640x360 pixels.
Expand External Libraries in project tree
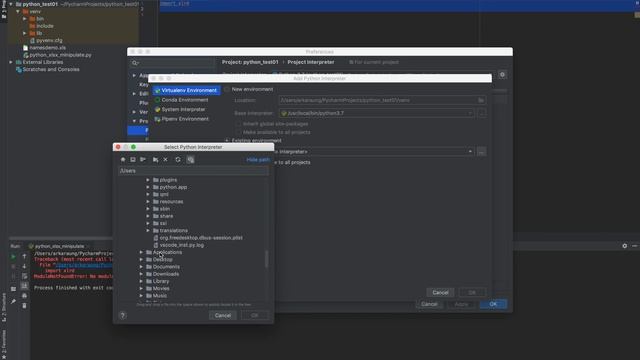click(x=11, y=62)
